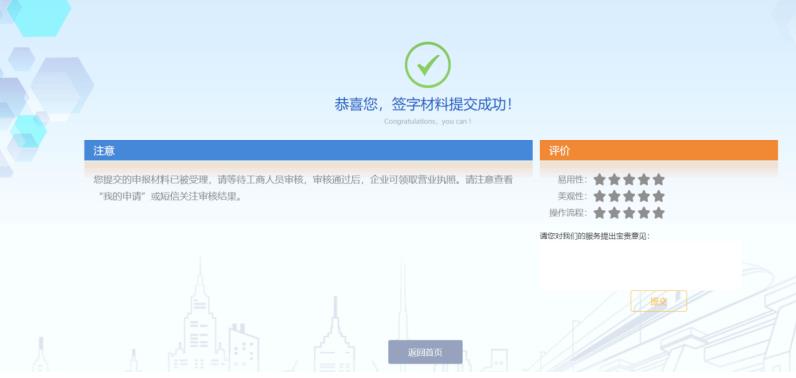
Task: Go back with 返回首页 button
Action: click(x=425, y=352)
